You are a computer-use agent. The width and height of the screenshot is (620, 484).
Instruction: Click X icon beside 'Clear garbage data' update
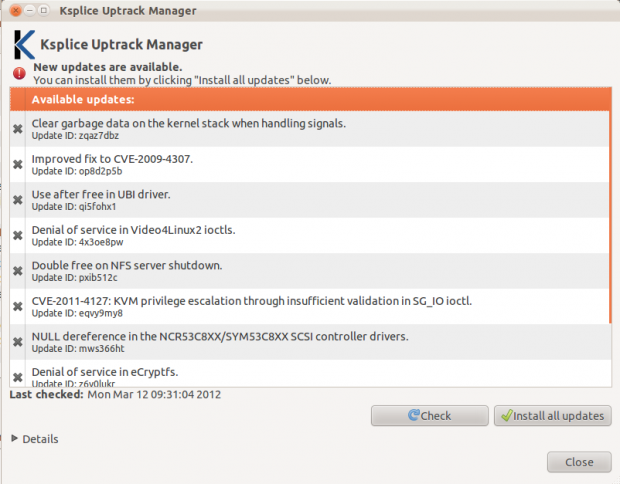click(17, 129)
